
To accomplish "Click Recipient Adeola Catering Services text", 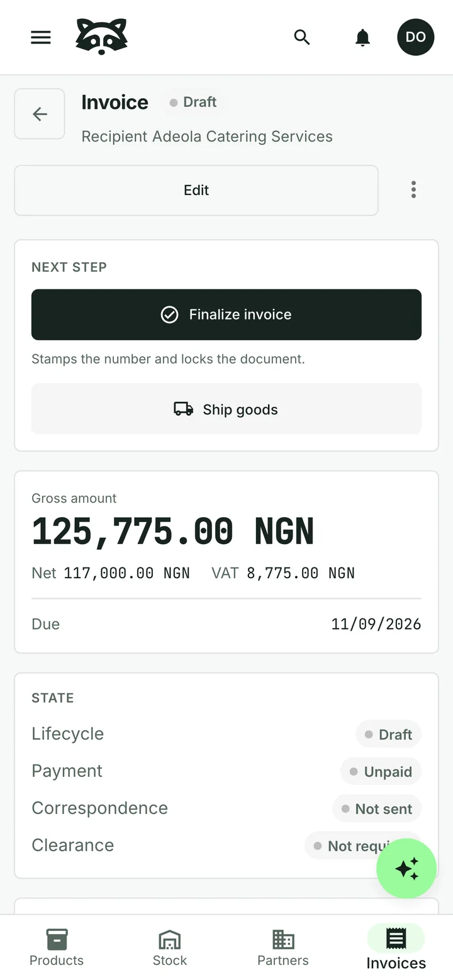I will pos(207,136).
